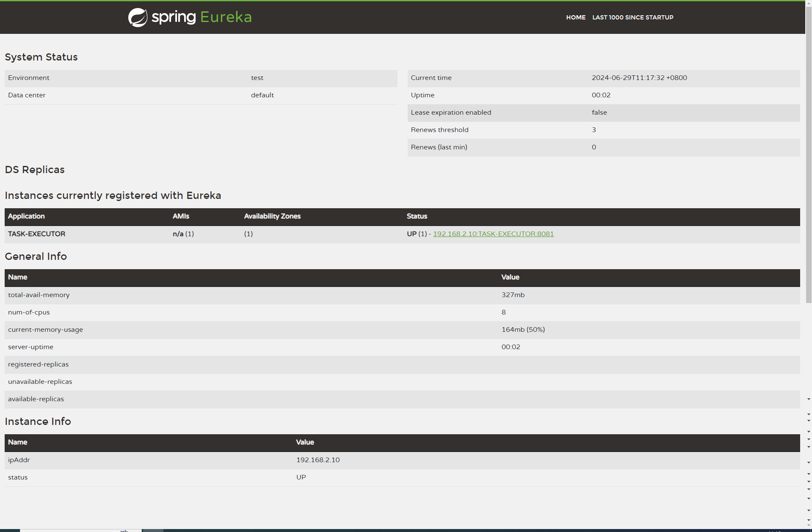Click the Uptime row label in System Status
The width and height of the screenshot is (812, 532).
423,95
